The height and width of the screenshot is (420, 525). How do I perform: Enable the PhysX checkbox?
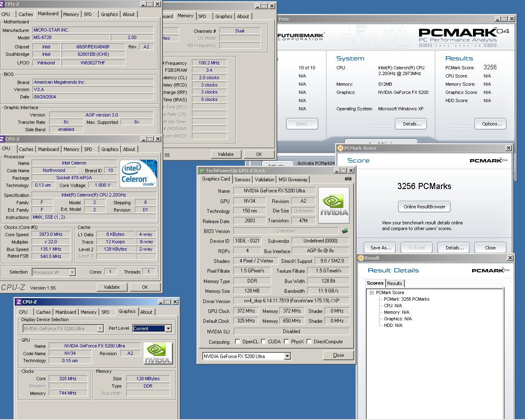pyautogui.click(x=286, y=341)
